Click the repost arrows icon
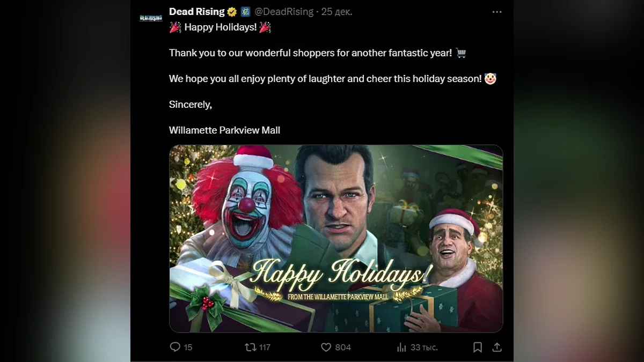This screenshot has width=644, height=362. click(250, 347)
